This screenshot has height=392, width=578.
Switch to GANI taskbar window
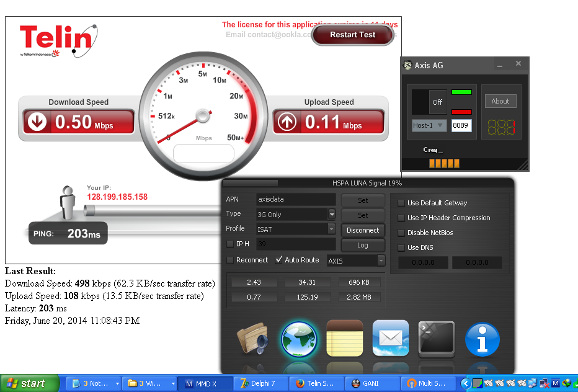373,383
